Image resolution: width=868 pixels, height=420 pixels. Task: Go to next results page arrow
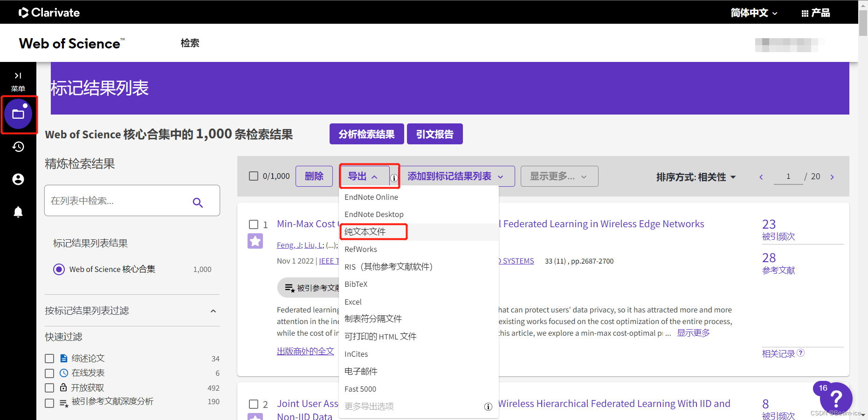click(x=832, y=177)
